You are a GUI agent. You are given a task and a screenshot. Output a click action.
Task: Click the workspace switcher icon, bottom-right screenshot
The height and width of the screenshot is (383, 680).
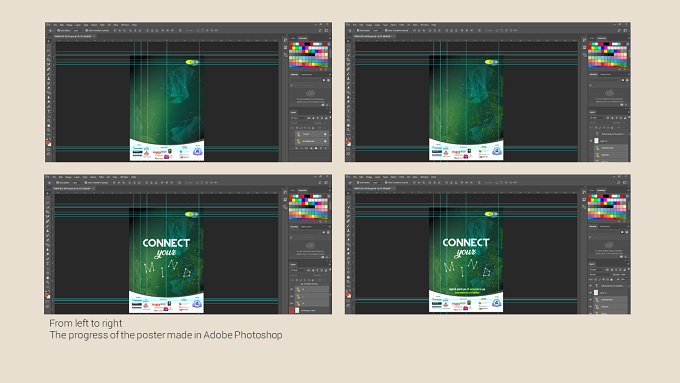625,183
